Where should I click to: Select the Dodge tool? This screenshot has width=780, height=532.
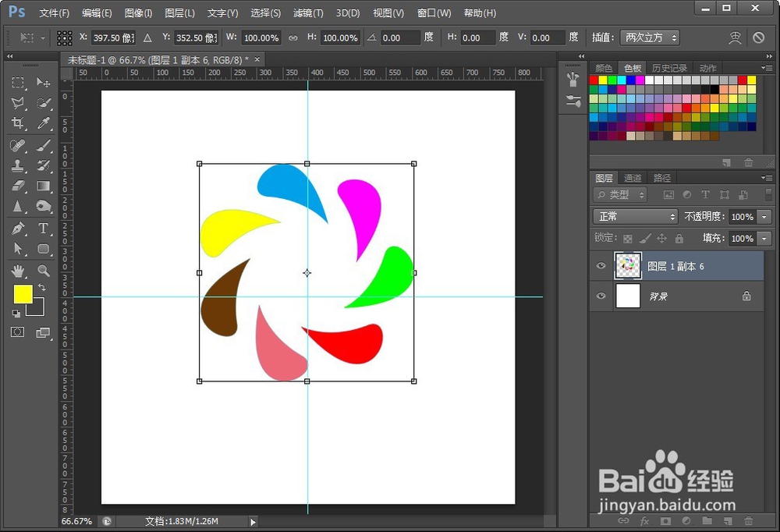[x=43, y=206]
